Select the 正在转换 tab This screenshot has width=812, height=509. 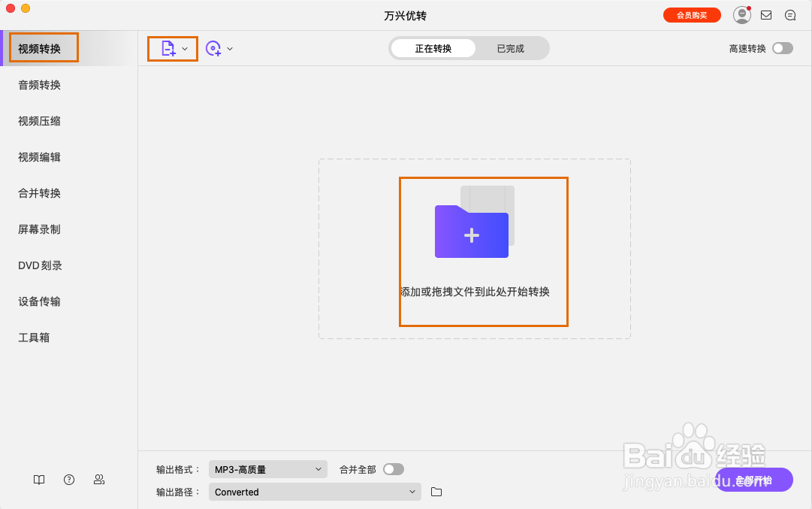coord(433,47)
